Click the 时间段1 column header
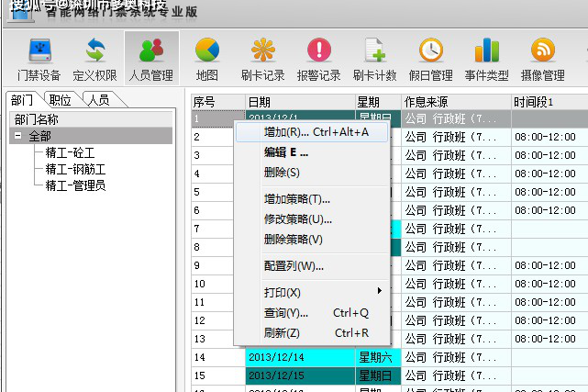The image size is (588, 392). (549, 102)
